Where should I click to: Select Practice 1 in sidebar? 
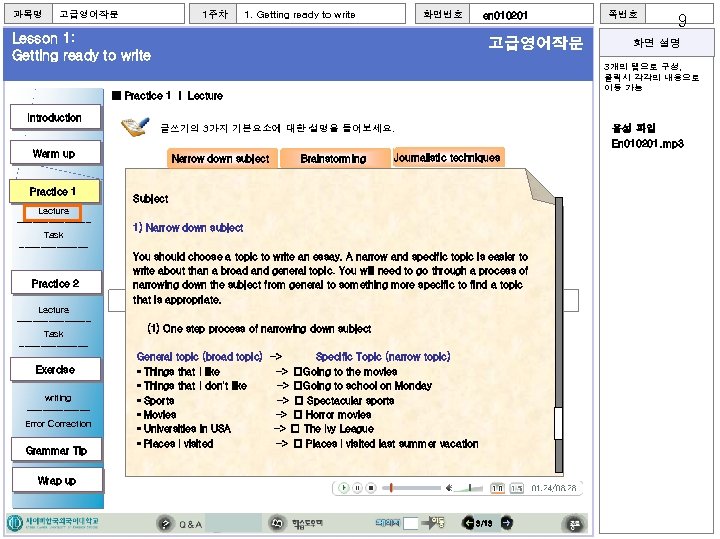54,191
